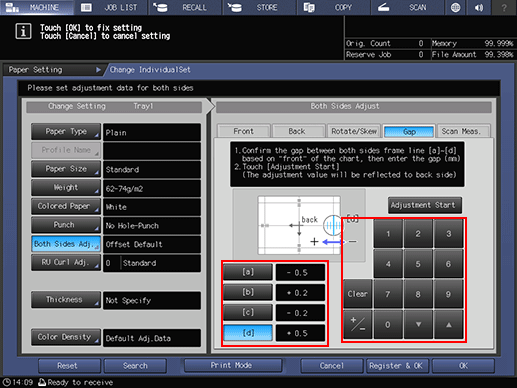Tap keypad digit 4

[388, 264]
